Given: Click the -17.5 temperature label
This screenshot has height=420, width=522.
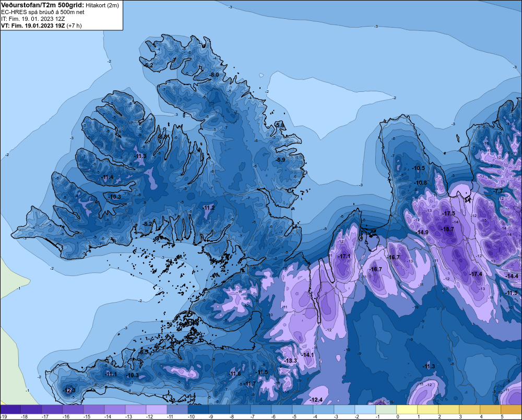Looking at the screenshot, I should tap(448, 213).
